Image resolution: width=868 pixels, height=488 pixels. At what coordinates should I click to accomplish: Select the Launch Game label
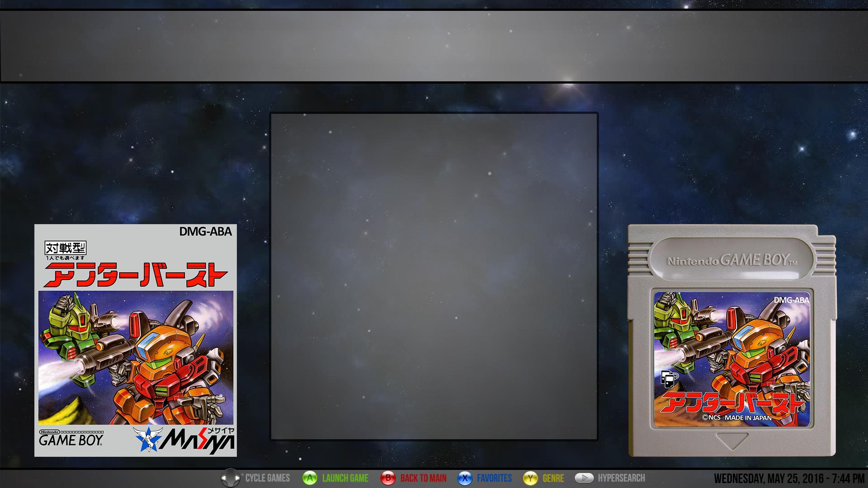[x=345, y=478]
